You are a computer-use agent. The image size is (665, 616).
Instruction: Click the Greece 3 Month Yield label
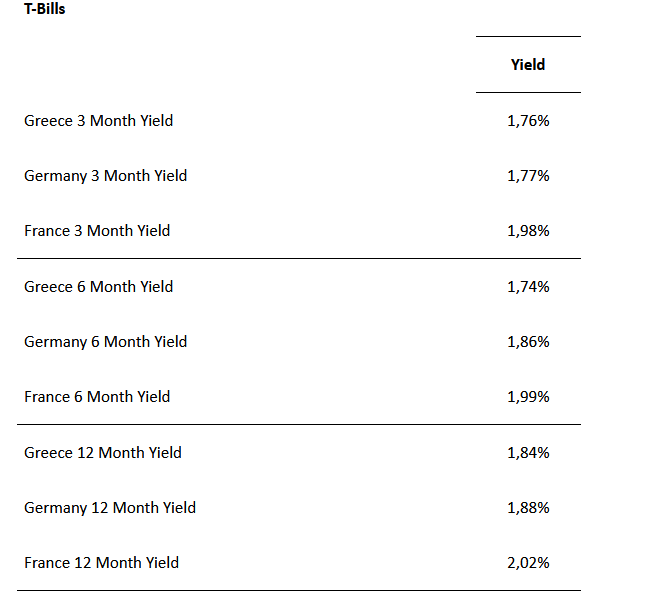click(98, 121)
